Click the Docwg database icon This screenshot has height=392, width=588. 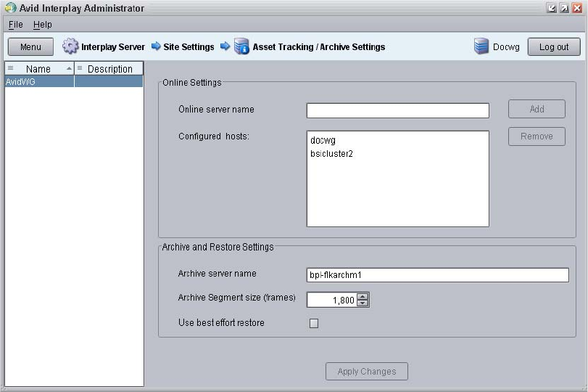(481, 46)
